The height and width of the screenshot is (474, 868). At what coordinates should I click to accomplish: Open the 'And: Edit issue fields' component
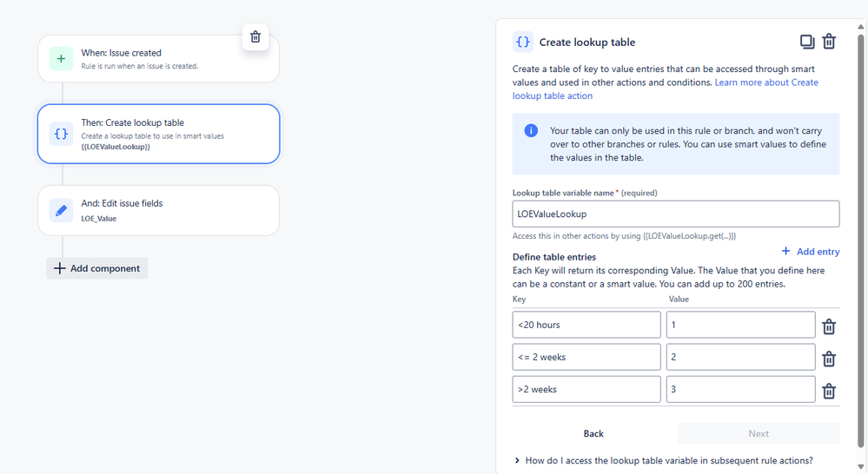point(158,210)
